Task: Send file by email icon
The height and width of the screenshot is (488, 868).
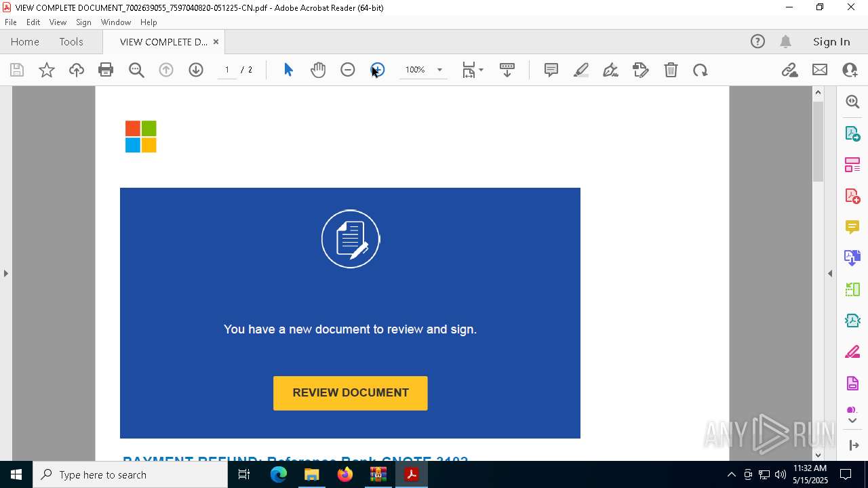Action: point(820,70)
